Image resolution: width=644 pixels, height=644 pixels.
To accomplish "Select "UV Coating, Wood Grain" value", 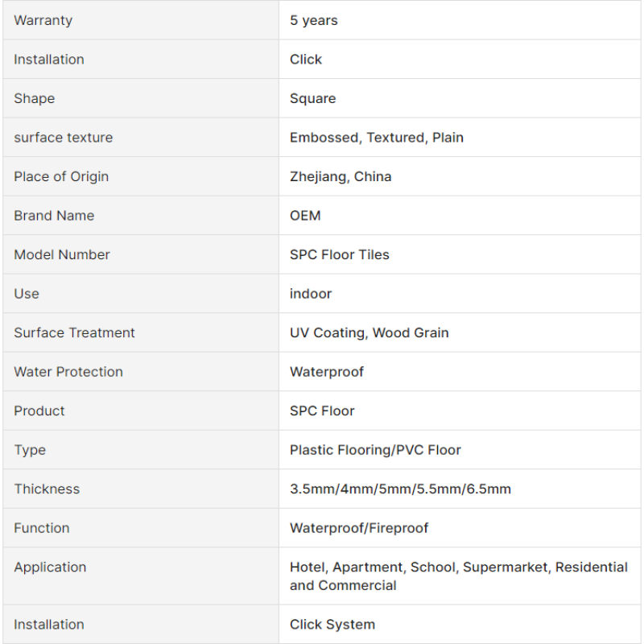I will coord(369,332).
